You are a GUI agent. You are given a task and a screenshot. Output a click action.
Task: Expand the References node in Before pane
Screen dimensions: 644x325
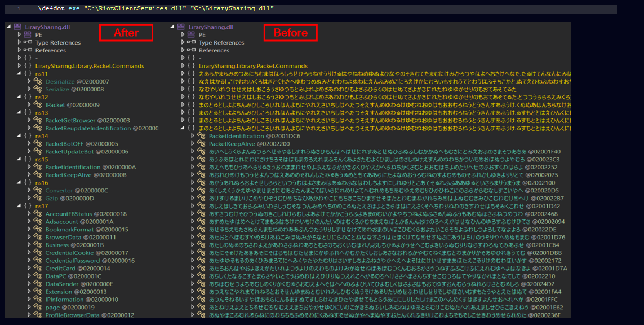[183, 51]
